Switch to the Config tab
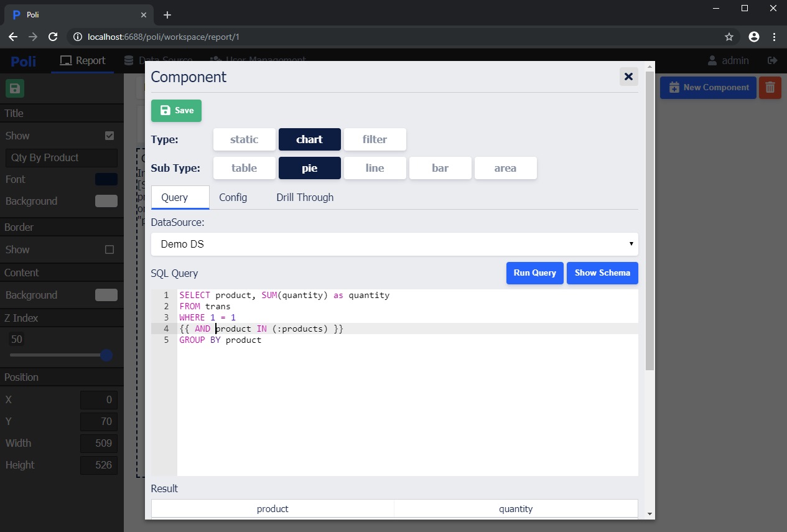 233,197
